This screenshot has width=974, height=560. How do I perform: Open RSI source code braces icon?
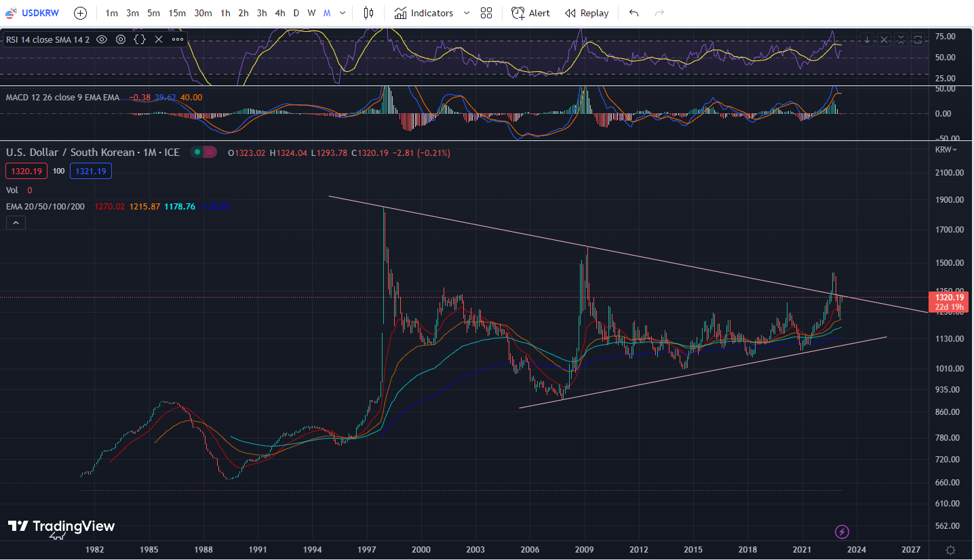coord(140,39)
